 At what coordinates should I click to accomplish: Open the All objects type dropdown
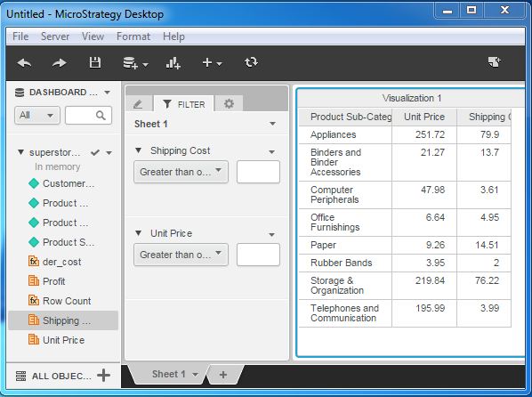37,115
